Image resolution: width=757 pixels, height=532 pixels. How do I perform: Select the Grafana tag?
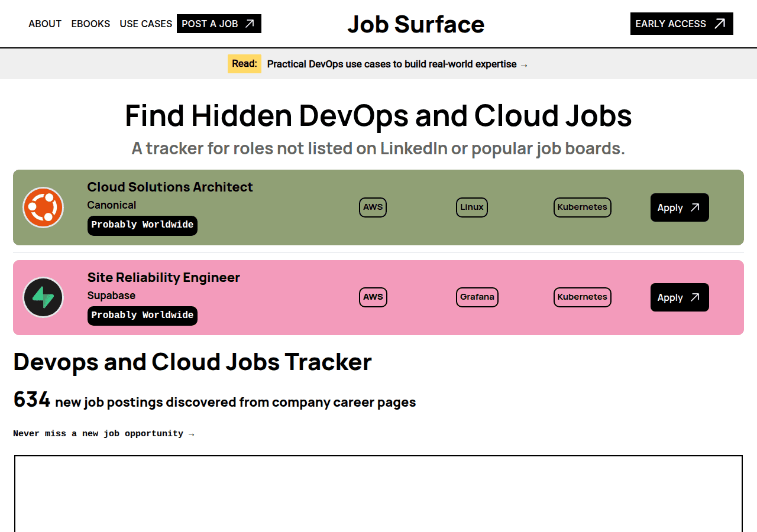click(477, 297)
